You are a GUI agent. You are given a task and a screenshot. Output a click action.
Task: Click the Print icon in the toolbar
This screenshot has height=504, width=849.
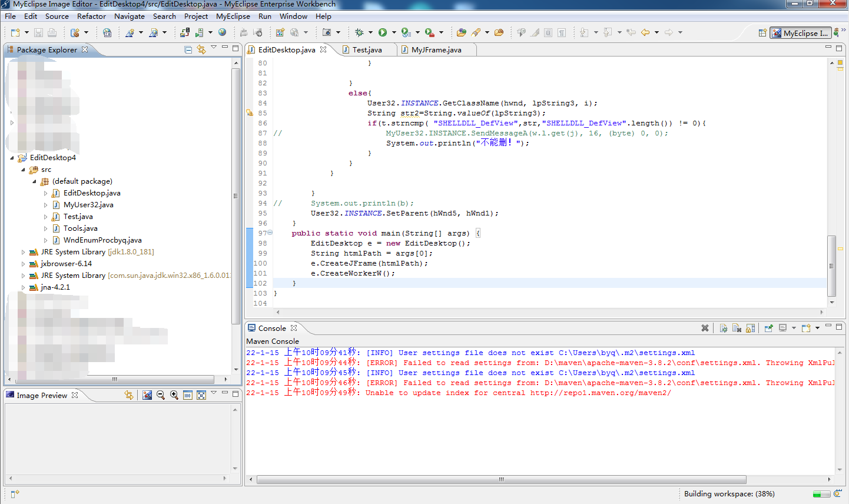click(52, 32)
